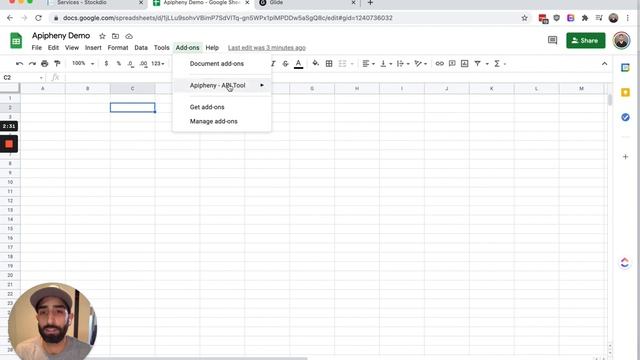This screenshot has height=360, width=640.
Task: Format as percent icon
Action: click(x=118, y=64)
